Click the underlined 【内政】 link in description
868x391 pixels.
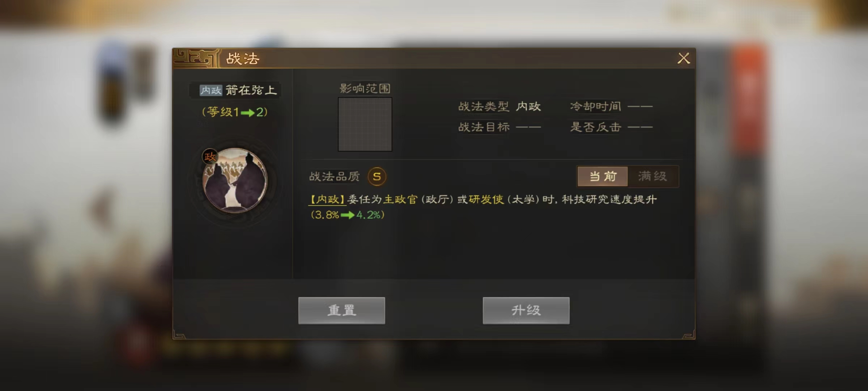(x=327, y=199)
